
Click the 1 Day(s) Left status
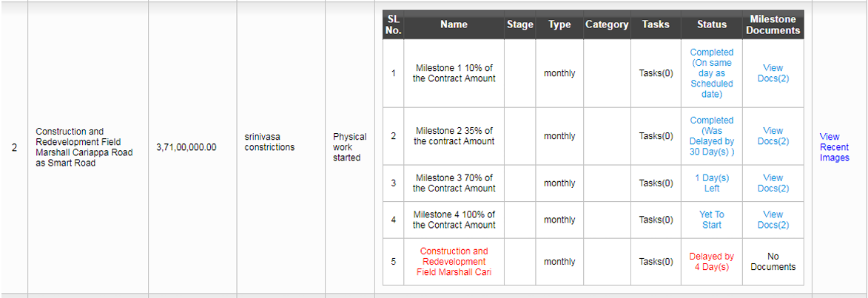point(711,183)
